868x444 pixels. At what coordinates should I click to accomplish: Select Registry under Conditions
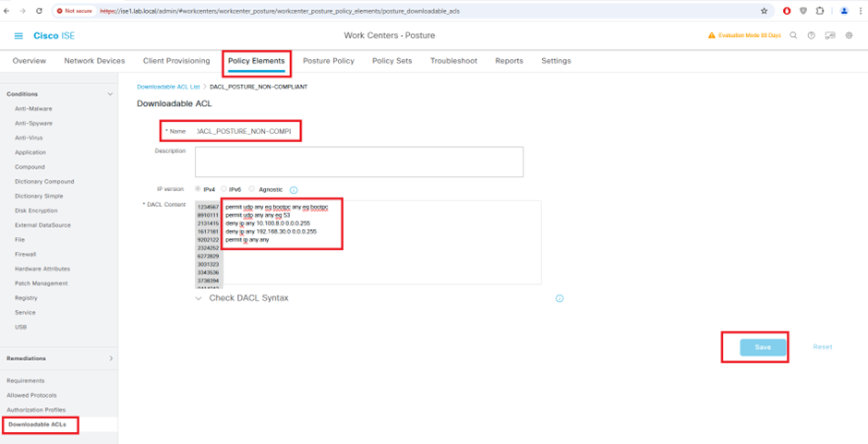pos(26,298)
